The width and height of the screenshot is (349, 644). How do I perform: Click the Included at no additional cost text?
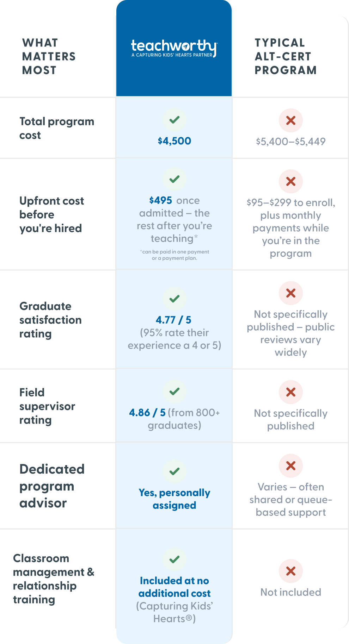(x=174, y=587)
